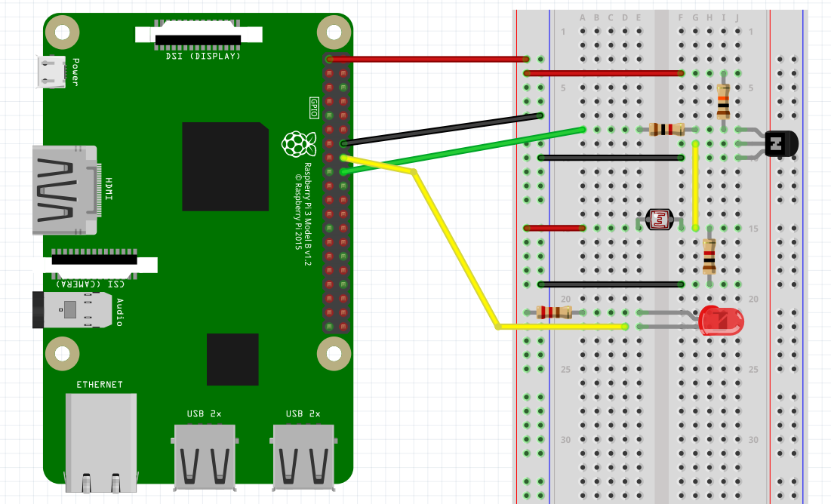Click the 'Audio' label text

(120, 312)
